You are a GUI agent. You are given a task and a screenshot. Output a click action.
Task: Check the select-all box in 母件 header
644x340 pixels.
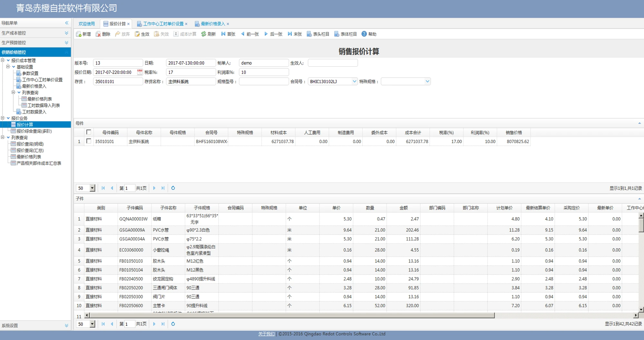click(x=89, y=132)
